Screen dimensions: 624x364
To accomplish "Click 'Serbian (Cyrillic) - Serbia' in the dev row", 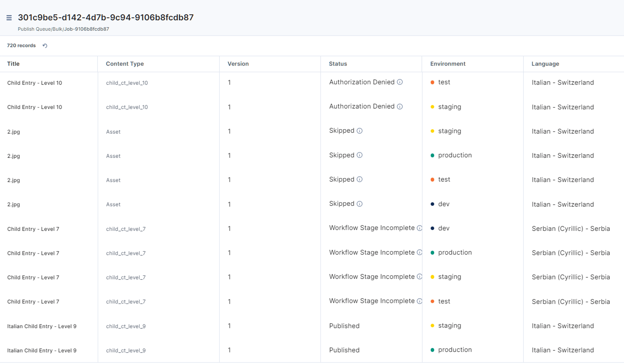I will (x=571, y=229).
